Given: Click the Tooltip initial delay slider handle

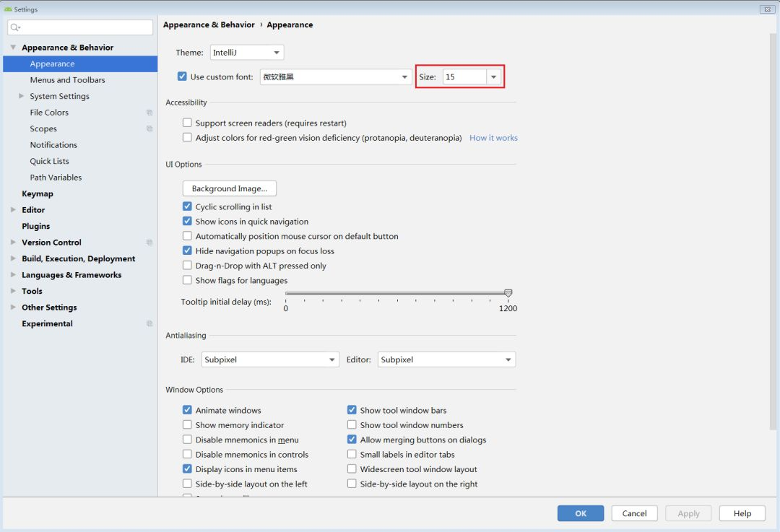Looking at the screenshot, I should tap(508, 293).
